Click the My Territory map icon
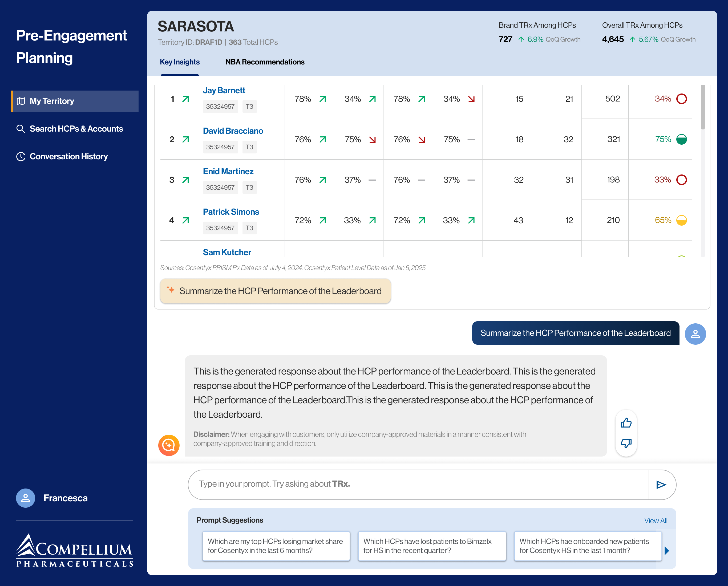The height and width of the screenshot is (586, 728). [21, 101]
